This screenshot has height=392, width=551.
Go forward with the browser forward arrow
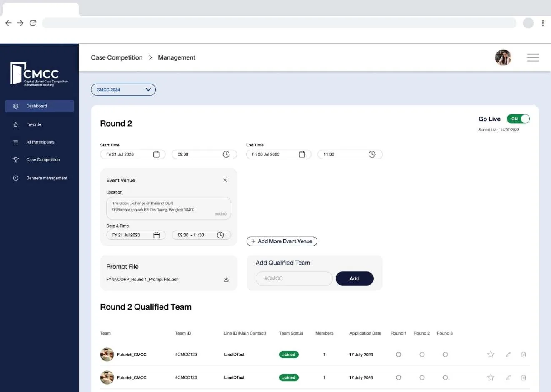(20, 23)
